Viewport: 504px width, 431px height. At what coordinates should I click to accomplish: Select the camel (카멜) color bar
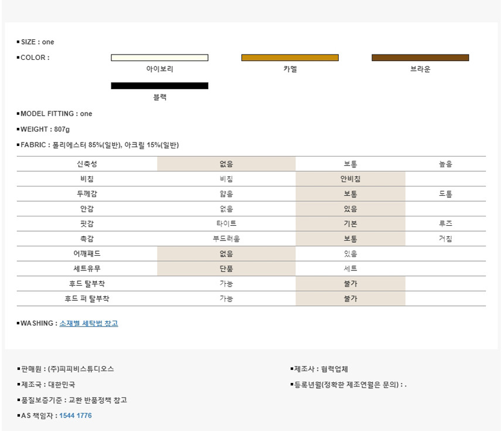pyautogui.click(x=290, y=57)
